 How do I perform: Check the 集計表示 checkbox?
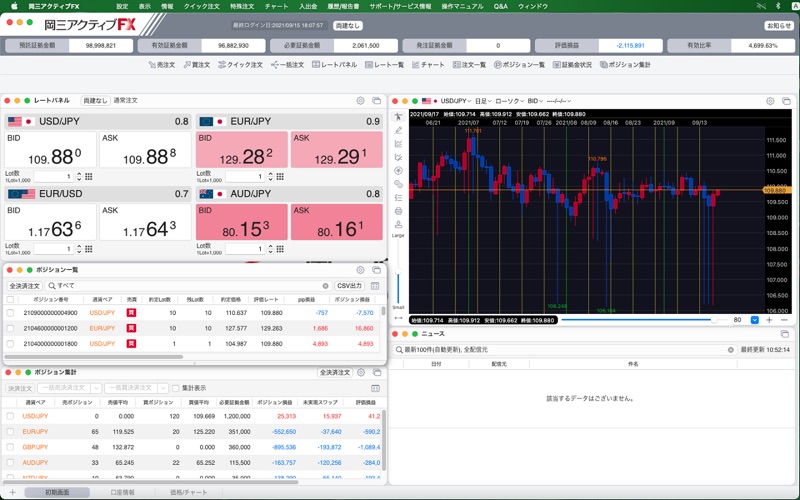click(x=174, y=388)
